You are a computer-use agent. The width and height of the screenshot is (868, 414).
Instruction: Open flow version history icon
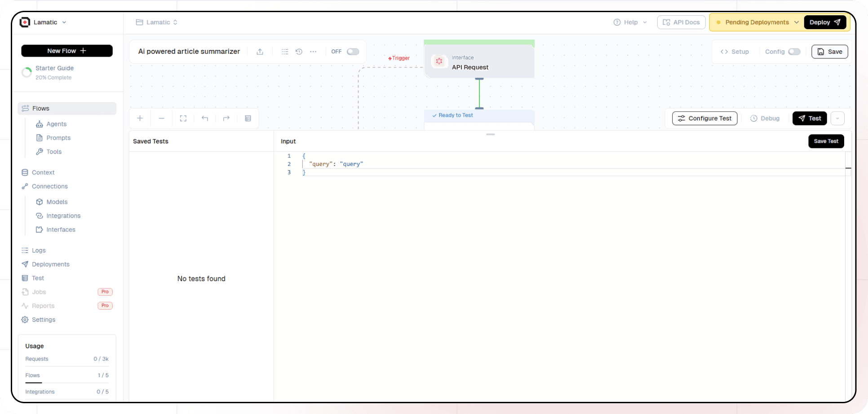pos(299,52)
